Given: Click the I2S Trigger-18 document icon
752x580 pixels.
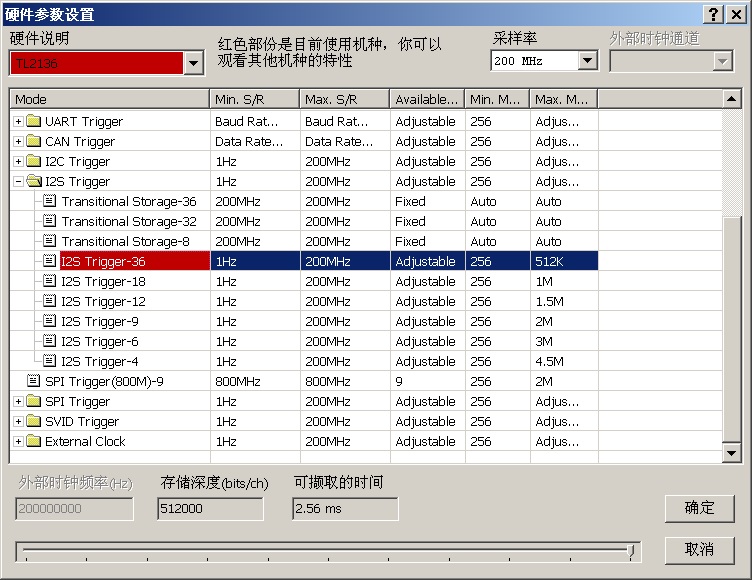Looking at the screenshot, I should click(49, 281).
